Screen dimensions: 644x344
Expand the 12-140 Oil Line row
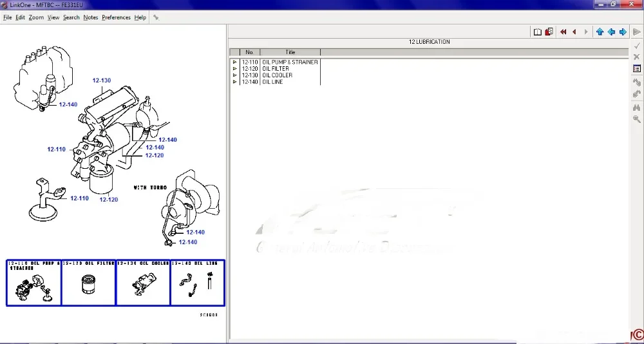click(235, 82)
